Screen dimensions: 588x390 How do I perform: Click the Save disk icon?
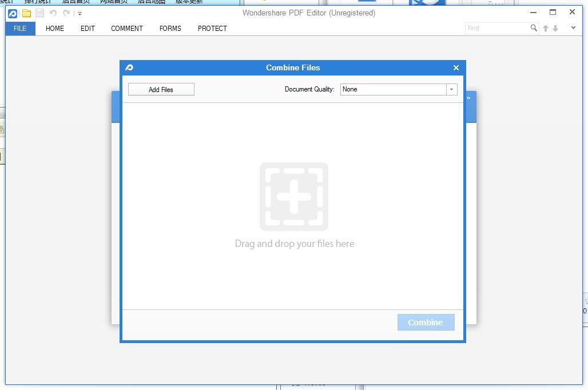coord(39,13)
